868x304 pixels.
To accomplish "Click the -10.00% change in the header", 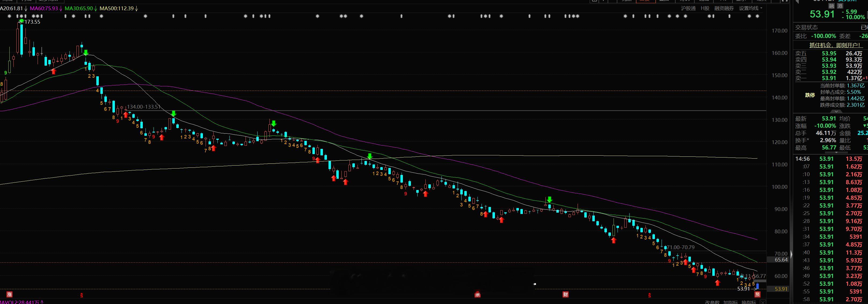I will coord(854,17).
